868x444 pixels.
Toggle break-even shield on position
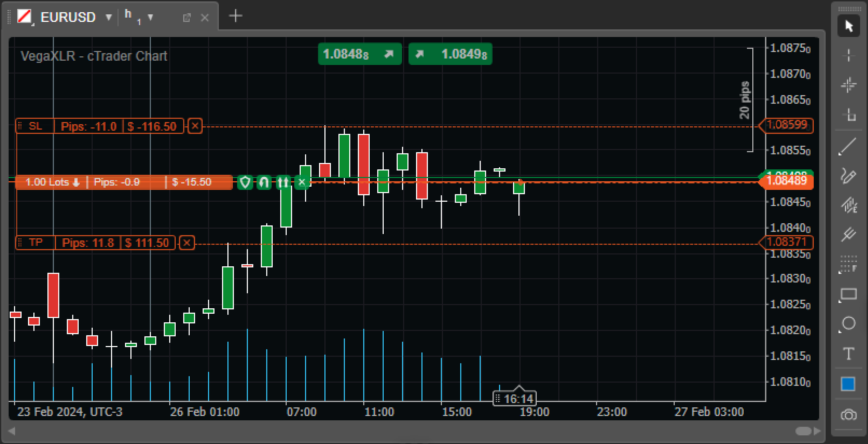tap(245, 182)
